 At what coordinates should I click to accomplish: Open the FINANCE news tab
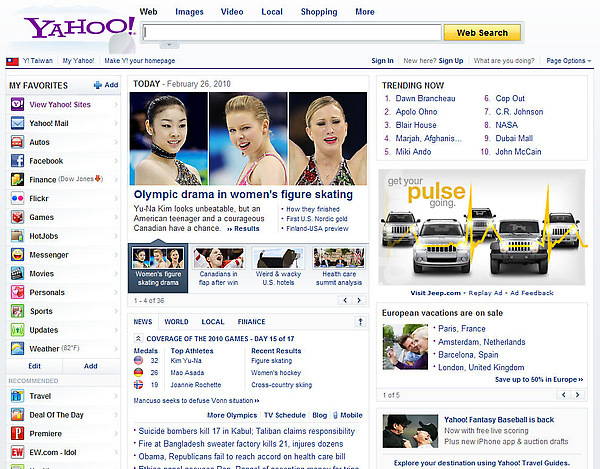(x=251, y=322)
